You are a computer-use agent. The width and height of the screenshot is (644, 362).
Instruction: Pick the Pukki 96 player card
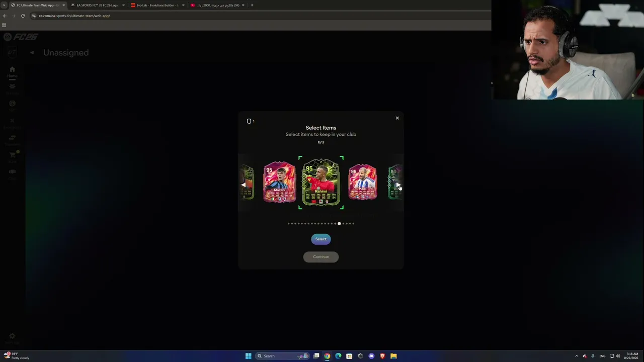pyautogui.click(x=362, y=182)
